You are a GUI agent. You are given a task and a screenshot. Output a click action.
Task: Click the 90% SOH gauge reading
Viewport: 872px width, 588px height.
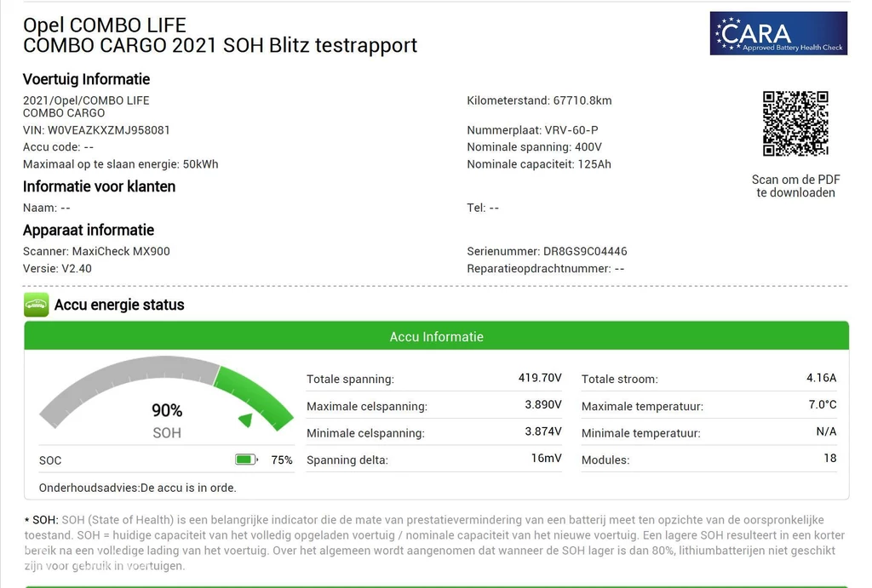click(x=167, y=410)
